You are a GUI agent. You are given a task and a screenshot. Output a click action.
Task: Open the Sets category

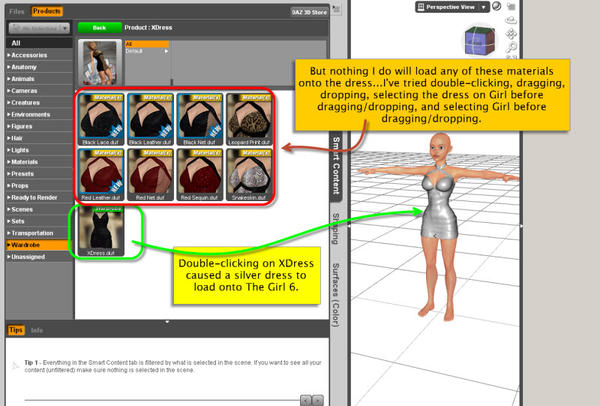(x=39, y=221)
